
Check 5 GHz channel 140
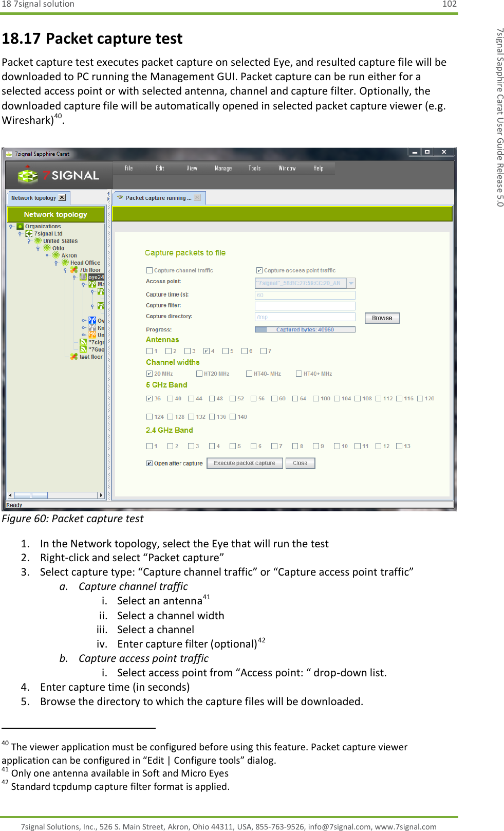point(233,417)
